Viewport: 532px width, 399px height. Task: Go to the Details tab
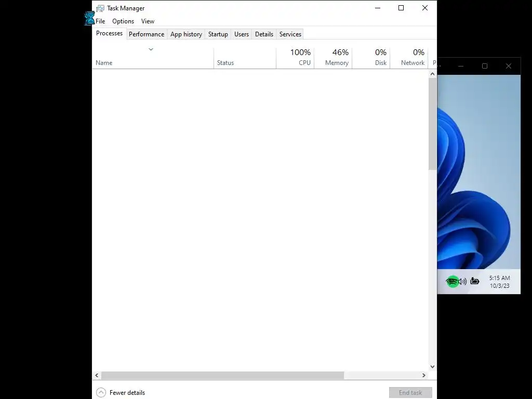[264, 34]
